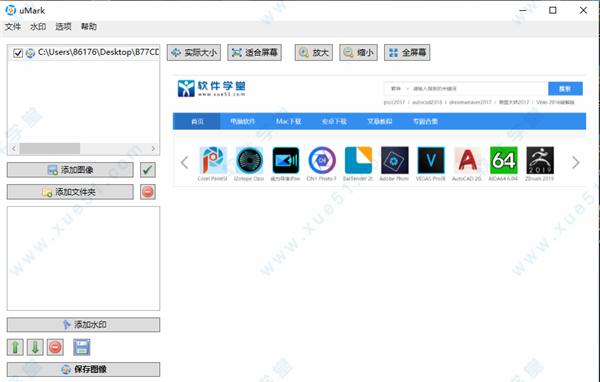The image size is (600, 382).
Task: Click the autocad2018 link
Action: tap(427, 102)
